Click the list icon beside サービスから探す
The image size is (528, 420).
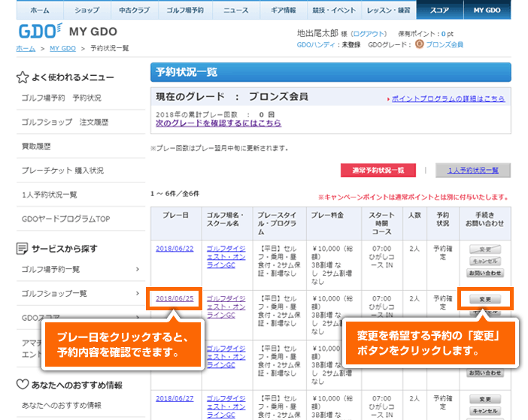(23, 249)
